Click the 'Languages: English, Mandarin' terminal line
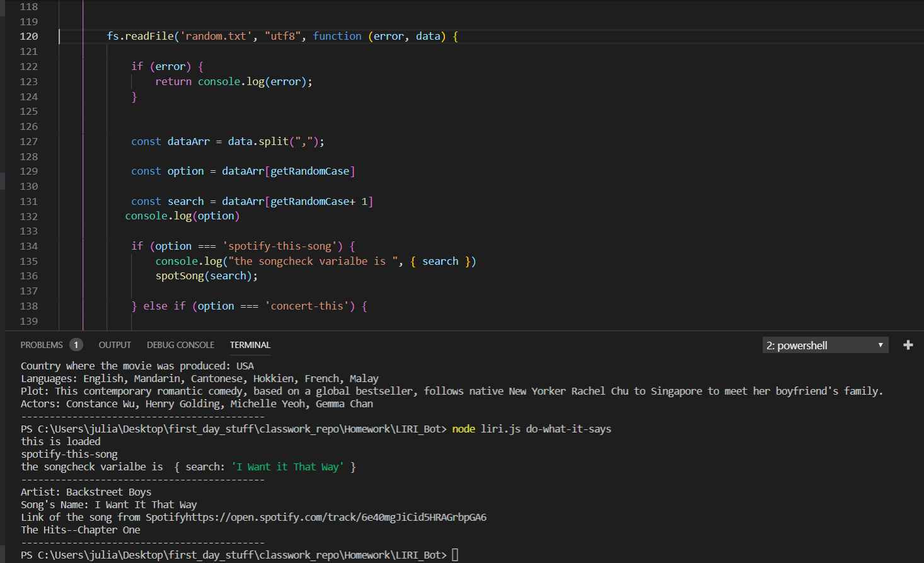 pos(200,378)
